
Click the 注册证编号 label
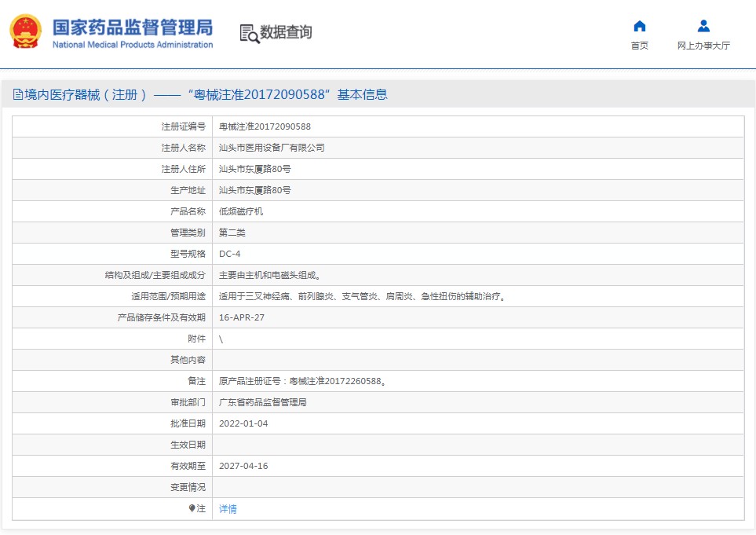pos(183,126)
